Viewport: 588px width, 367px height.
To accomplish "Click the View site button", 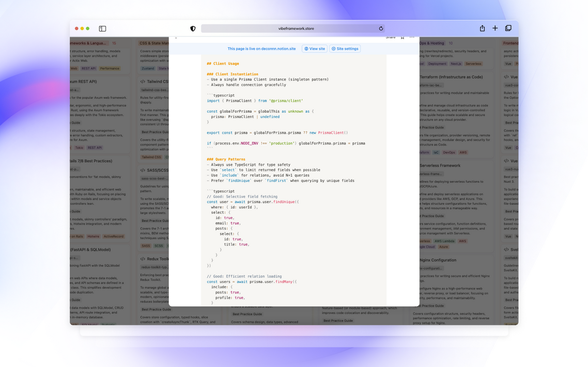I will [x=315, y=49].
